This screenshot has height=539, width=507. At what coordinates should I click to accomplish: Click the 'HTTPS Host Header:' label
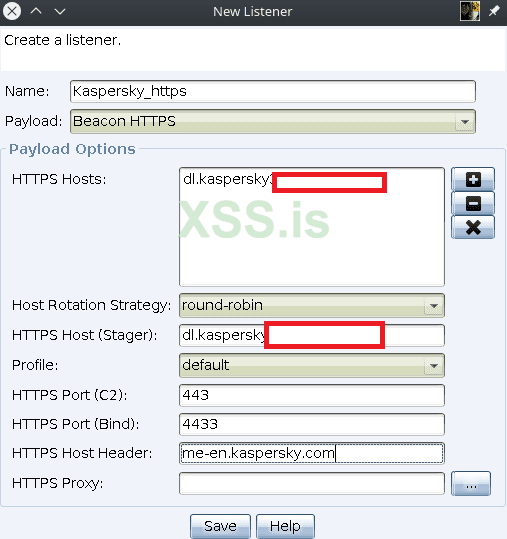tap(82, 453)
